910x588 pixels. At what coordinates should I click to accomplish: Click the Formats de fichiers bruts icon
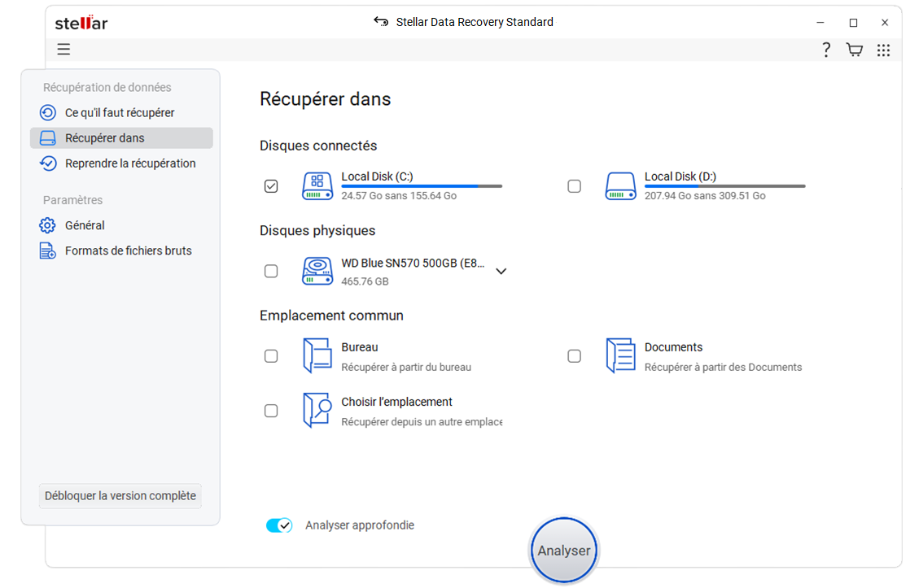[47, 250]
